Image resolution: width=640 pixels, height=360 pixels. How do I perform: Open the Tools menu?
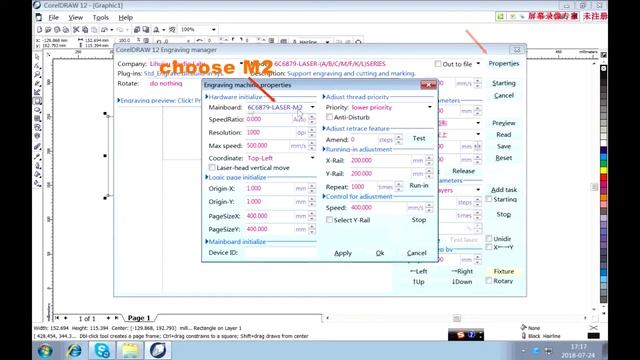(x=100, y=18)
